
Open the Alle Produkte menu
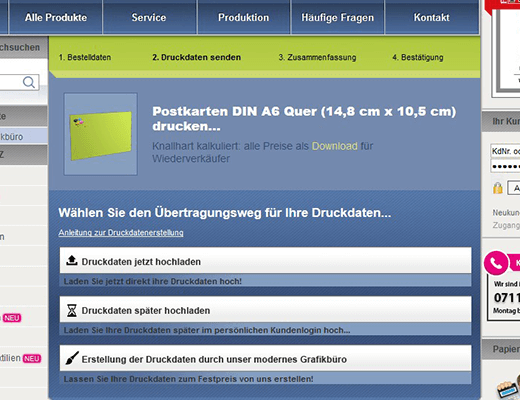(56, 17)
